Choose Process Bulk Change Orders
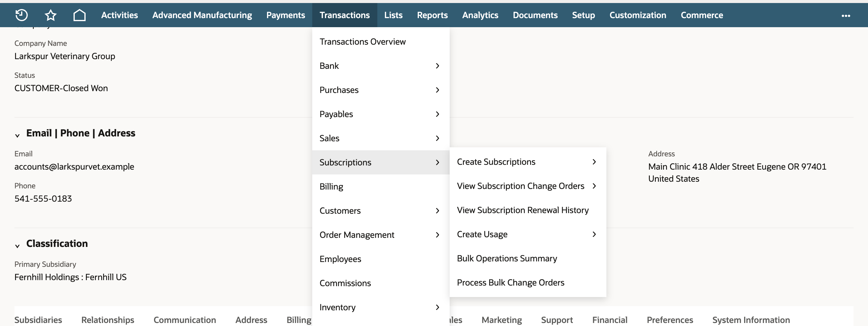The width and height of the screenshot is (868, 326). [528, 283]
